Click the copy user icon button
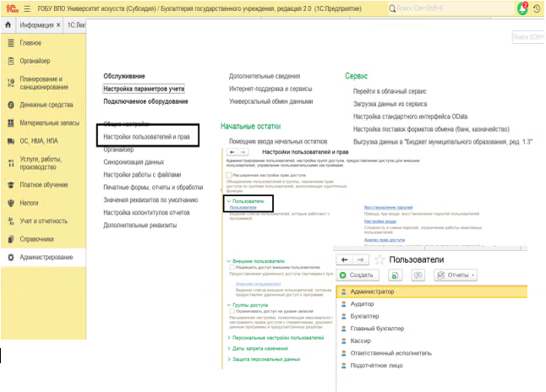The height and width of the screenshot is (392, 546). coord(395,275)
